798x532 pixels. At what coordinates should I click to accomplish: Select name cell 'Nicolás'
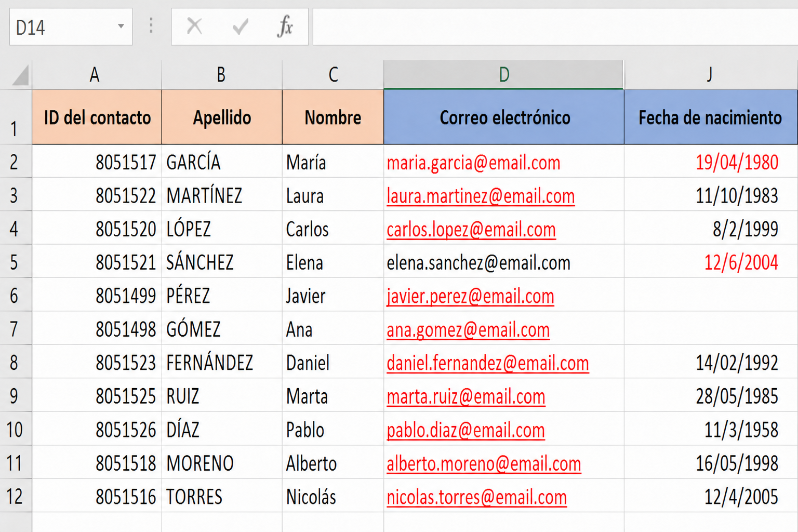click(x=333, y=496)
